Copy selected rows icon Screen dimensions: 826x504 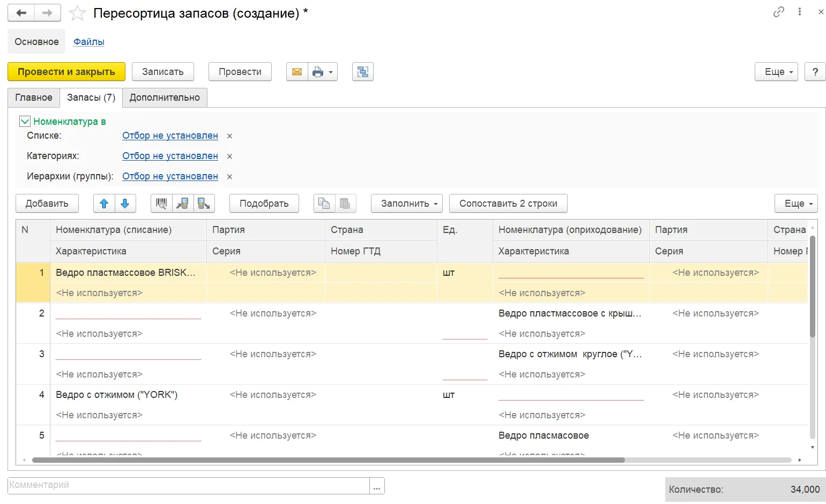324,204
